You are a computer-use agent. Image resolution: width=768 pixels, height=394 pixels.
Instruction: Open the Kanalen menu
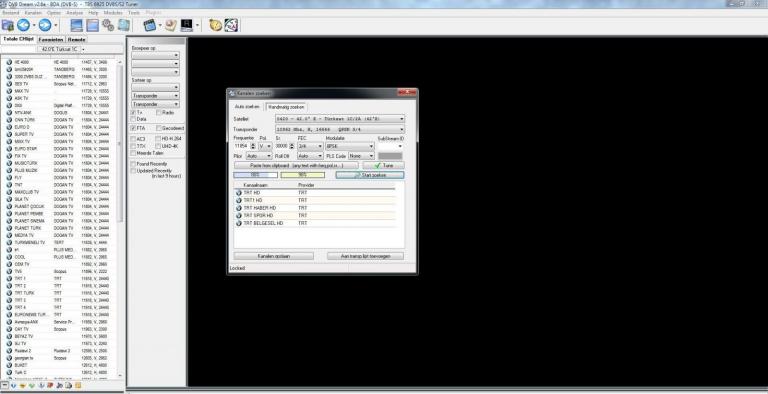33,12
